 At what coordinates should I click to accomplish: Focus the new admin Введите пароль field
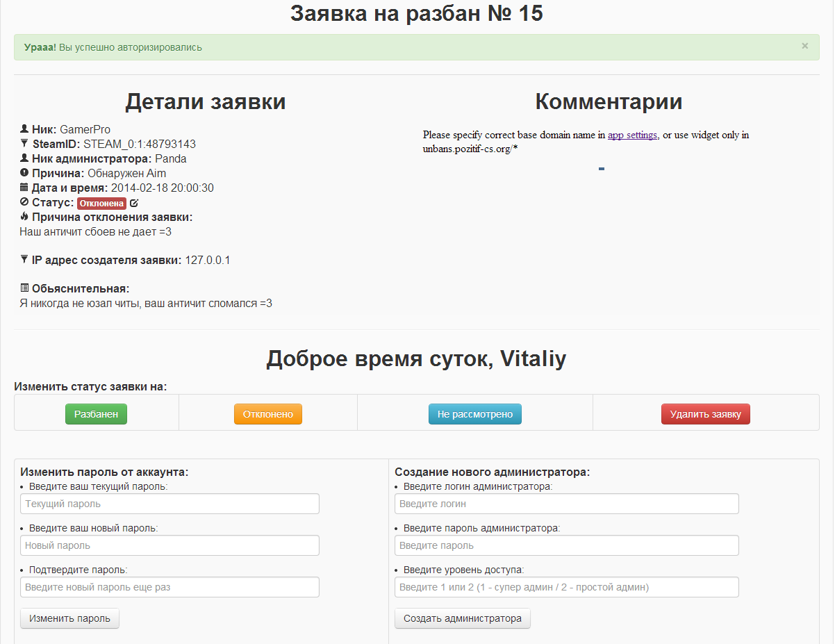[567, 545]
